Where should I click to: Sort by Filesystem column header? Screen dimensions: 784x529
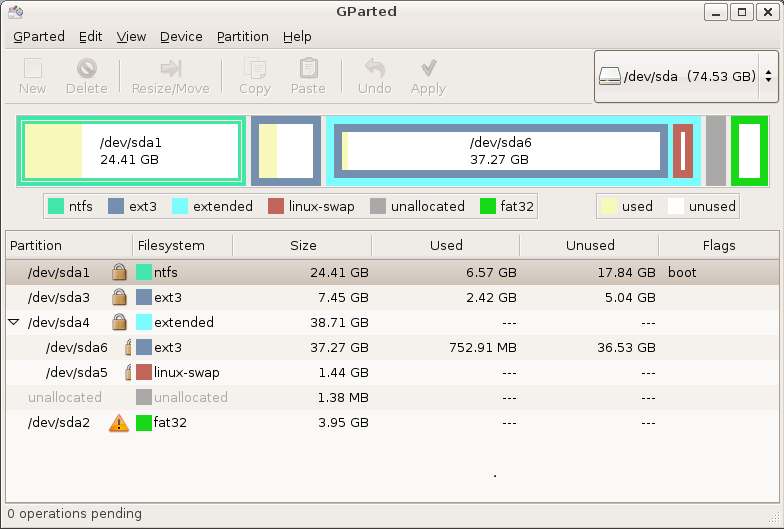[182, 246]
